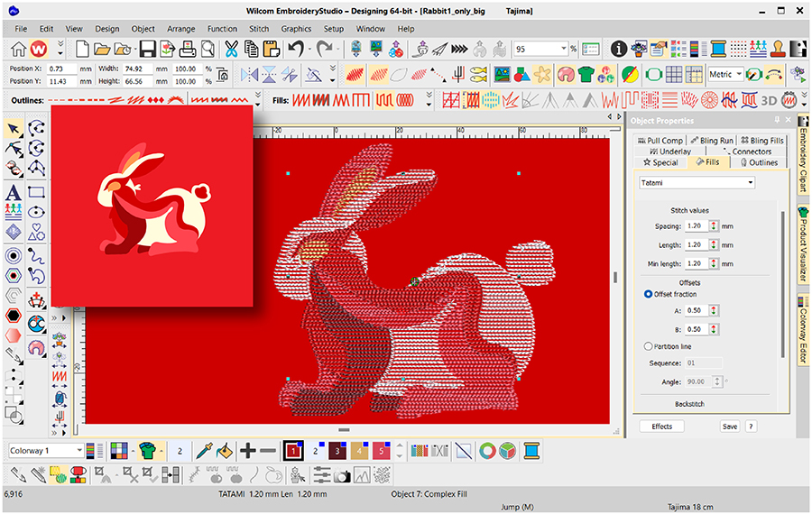Screen dimensions: 812x514
Task: Open the Design Information icon
Action: (619, 49)
